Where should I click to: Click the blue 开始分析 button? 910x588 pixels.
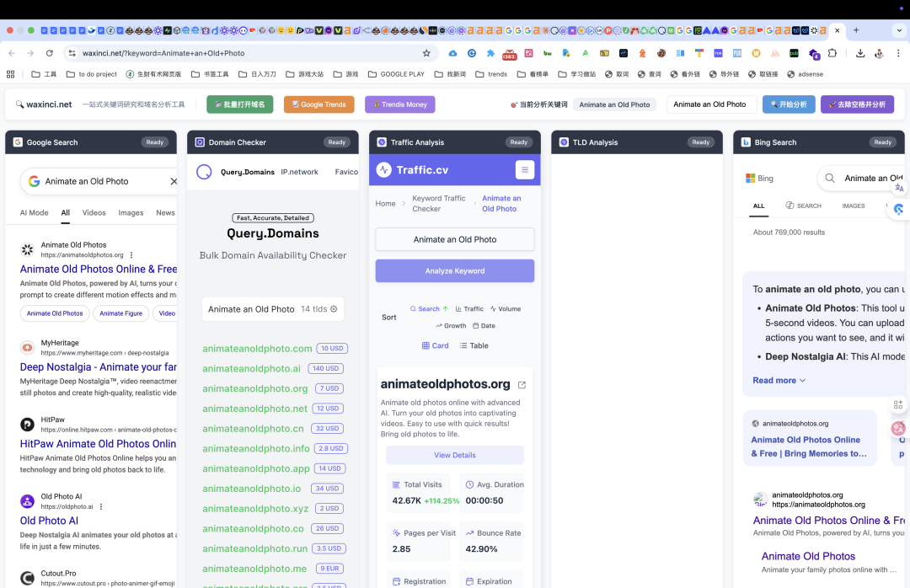[789, 104]
